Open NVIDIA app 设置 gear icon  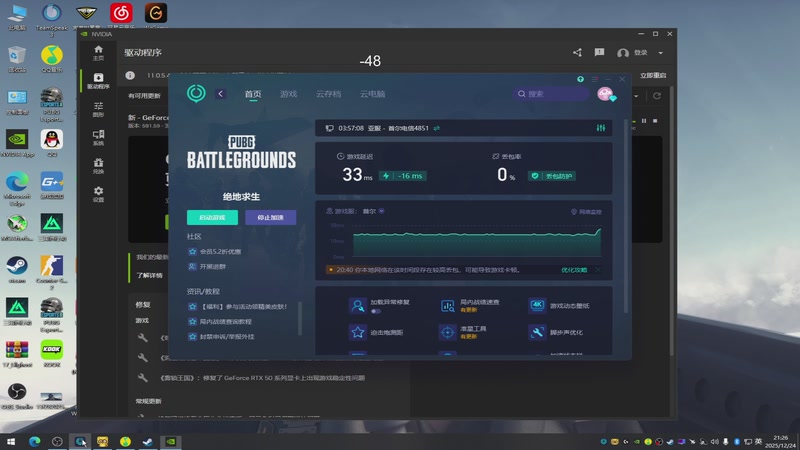(98, 194)
